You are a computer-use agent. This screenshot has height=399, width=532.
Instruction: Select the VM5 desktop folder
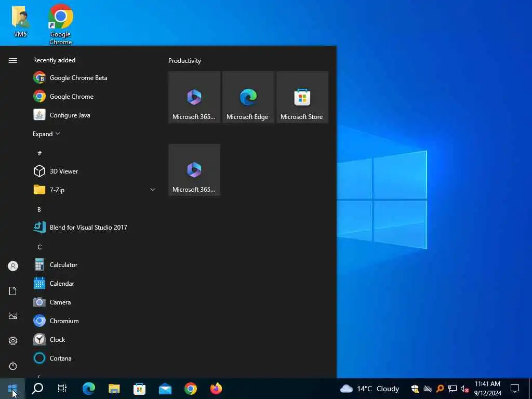tap(20, 21)
